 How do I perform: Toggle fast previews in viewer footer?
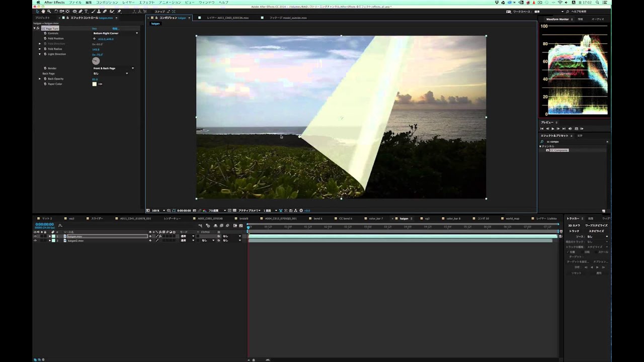(286, 210)
